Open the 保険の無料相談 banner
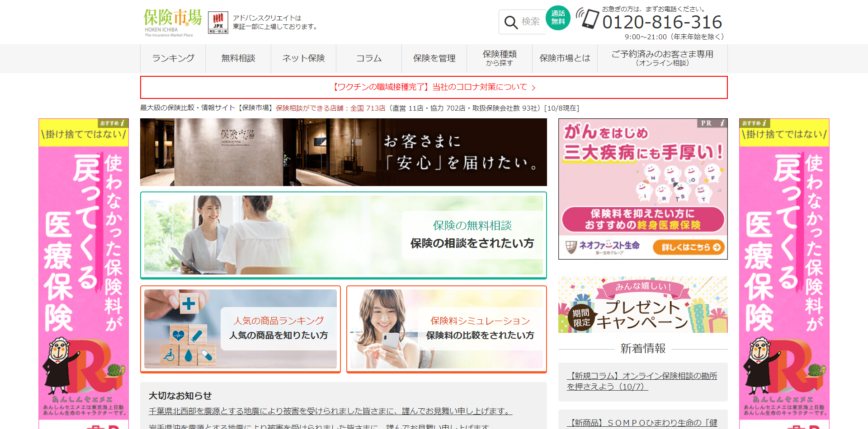Viewport: 868px width, 429px height. coord(344,235)
